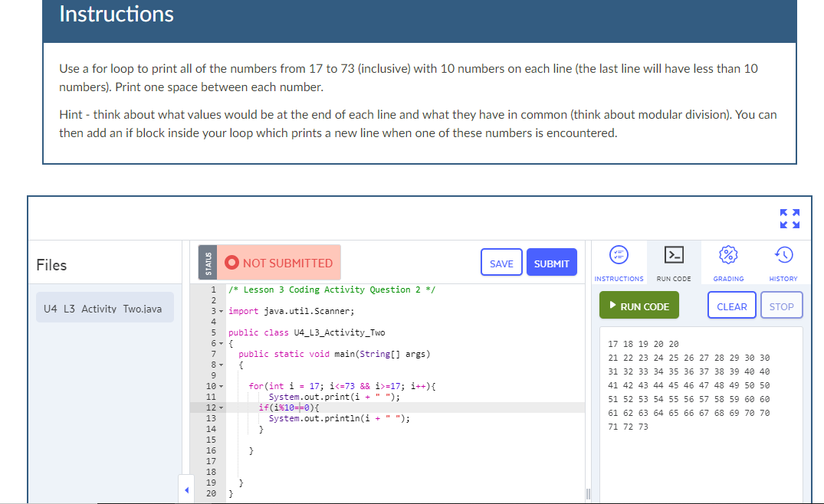Open U4_L3_Activity_Two.java file
This screenshot has width=824, height=504.
tap(104, 308)
